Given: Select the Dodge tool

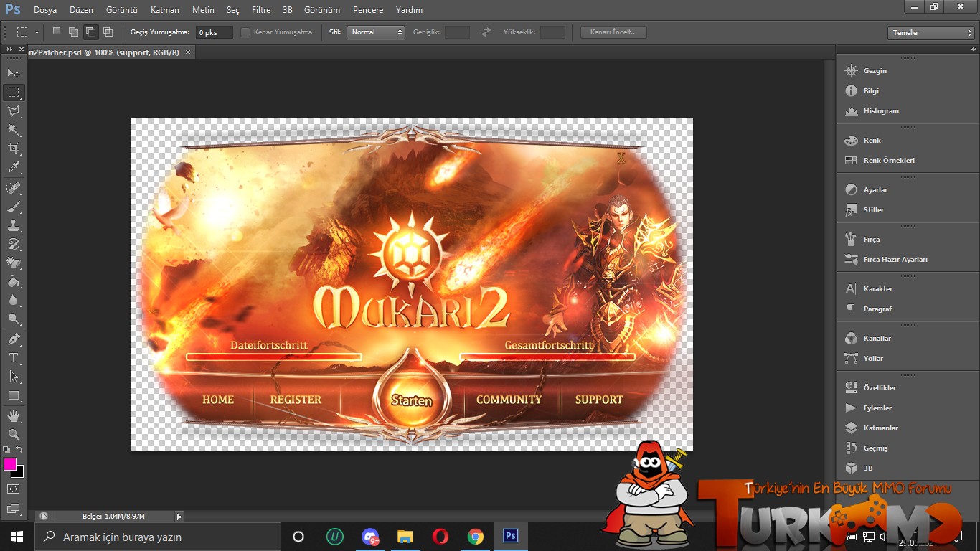Looking at the screenshot, I should pos(14,319).
